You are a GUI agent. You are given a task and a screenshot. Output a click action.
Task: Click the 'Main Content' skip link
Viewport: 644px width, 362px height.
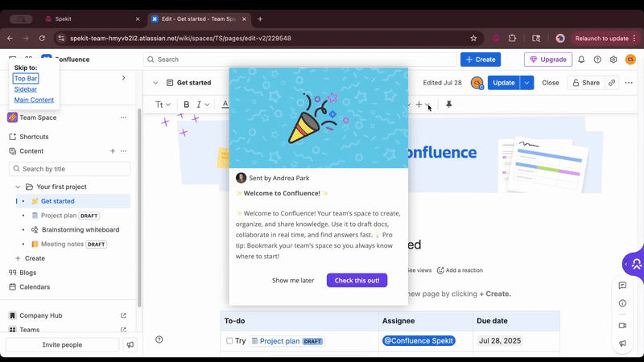[x=34, y=100]
